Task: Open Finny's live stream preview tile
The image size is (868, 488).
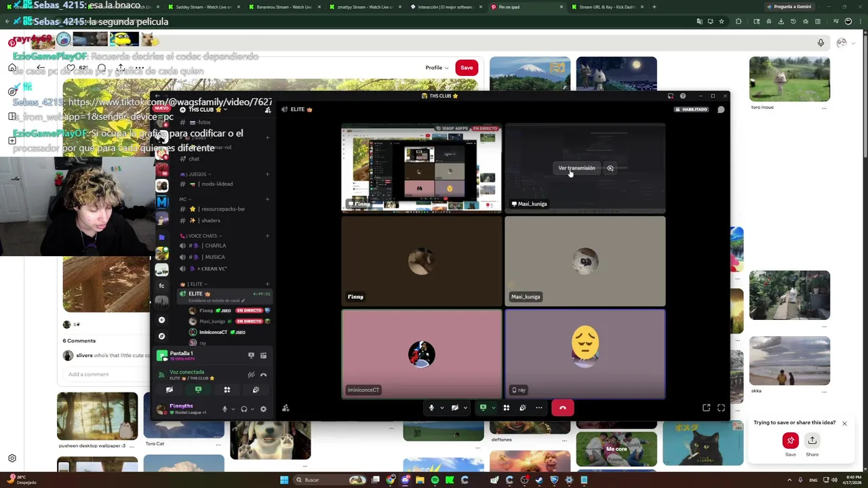Action: [422, 167]
